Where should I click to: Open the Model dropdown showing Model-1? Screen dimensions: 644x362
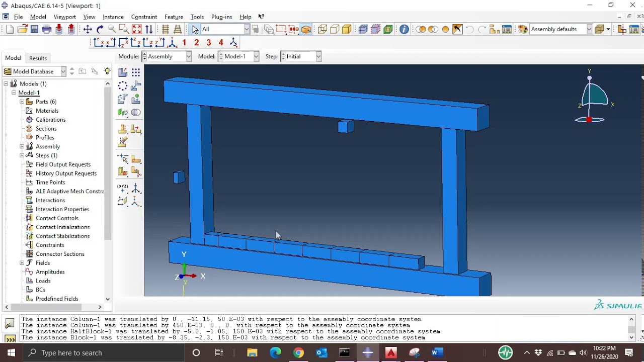(238, 57)
